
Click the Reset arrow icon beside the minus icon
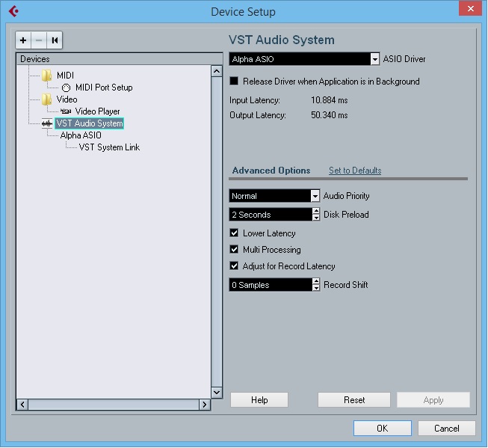(55, 40)
